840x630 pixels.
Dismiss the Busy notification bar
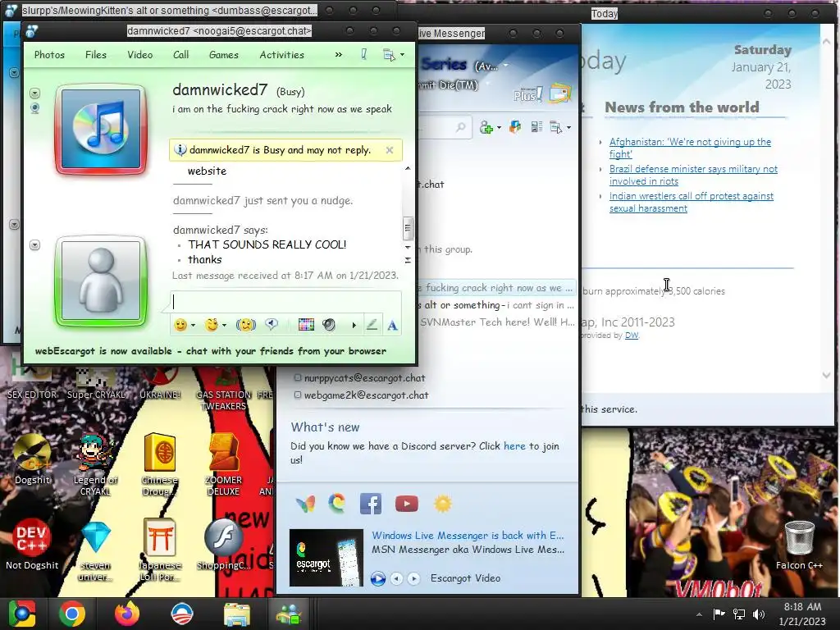pos(390,150)
